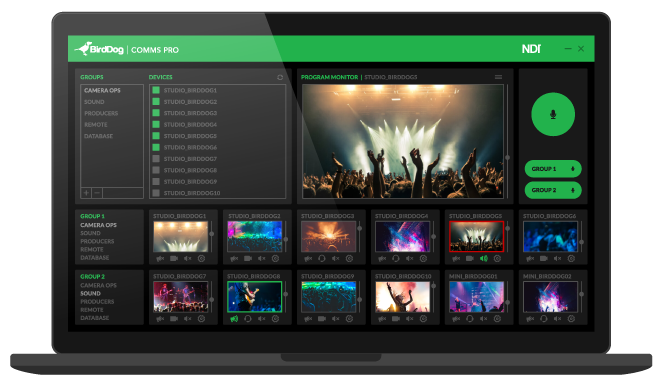Select PRODUCERS under GROUP 1 panel

pyautogui.click(x=97, y=241)
